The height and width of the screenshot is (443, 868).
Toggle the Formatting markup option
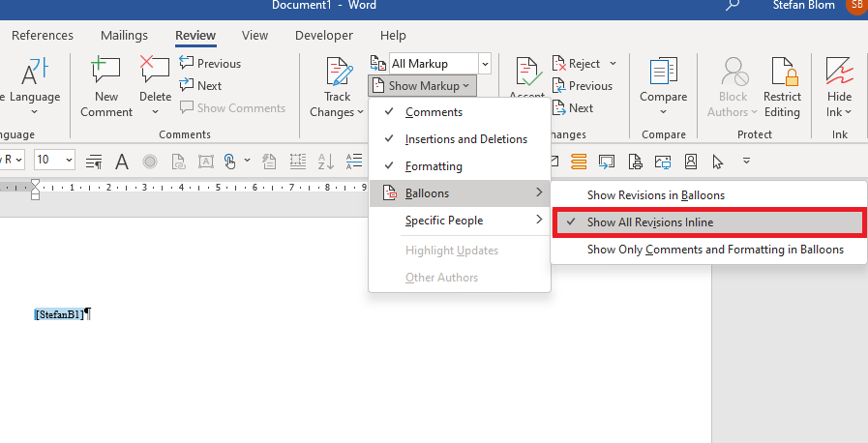460,166
